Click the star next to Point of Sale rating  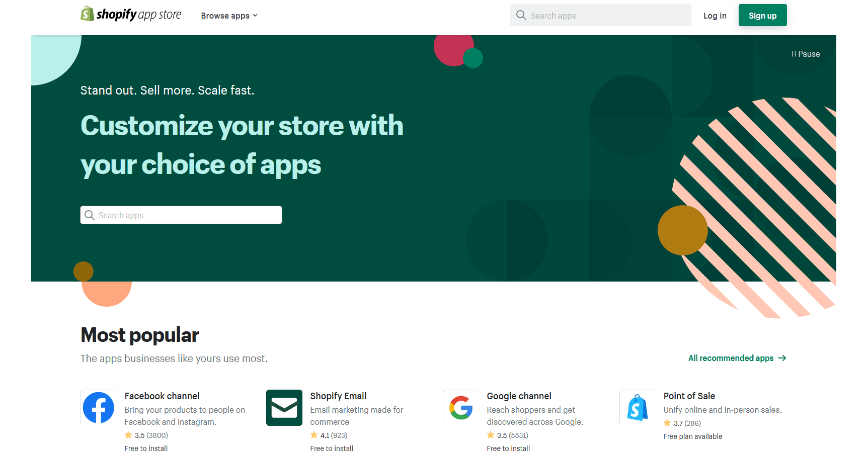[667, 423]
